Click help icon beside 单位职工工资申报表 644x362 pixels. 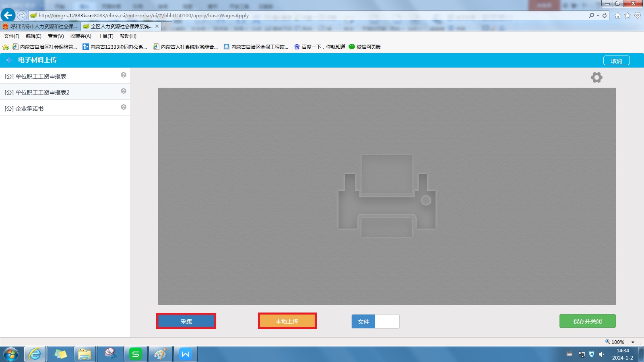[124, 75]
